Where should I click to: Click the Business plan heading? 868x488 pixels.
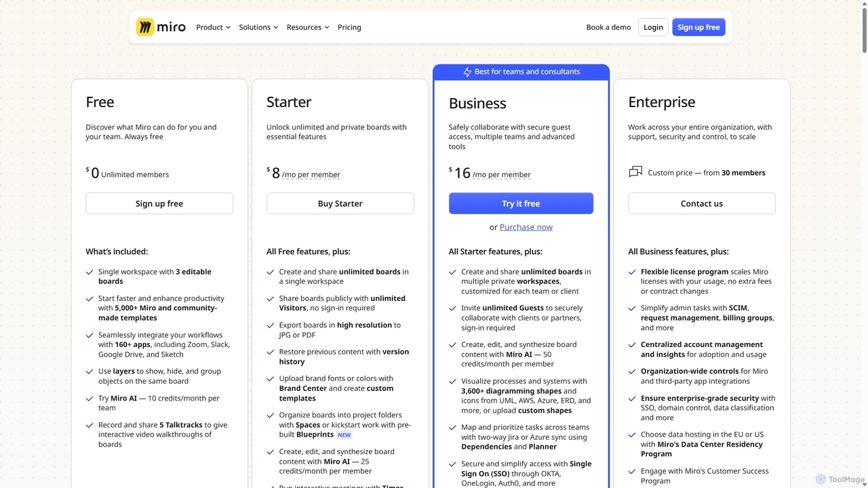coord(477,103)
